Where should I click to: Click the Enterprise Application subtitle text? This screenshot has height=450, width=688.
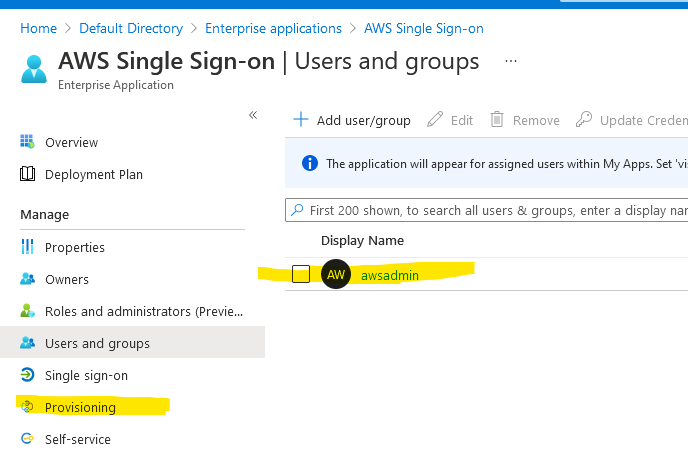[x=116, y=85]
